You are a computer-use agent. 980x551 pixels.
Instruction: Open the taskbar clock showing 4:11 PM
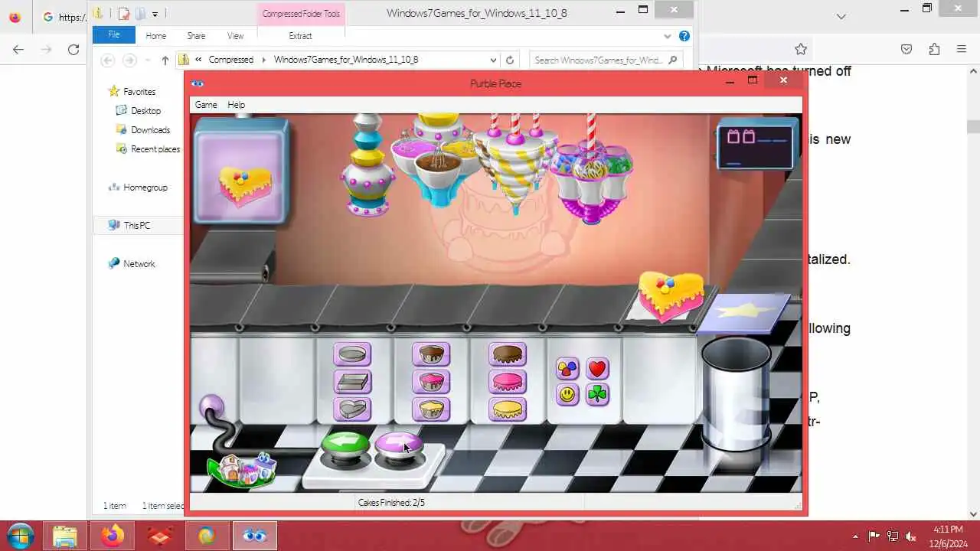(x=949, y=536)
